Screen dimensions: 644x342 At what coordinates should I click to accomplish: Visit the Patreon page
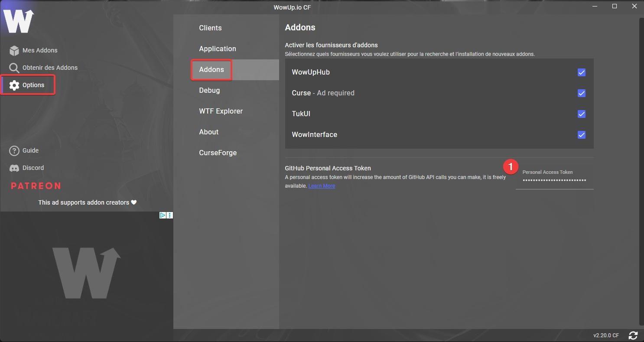[x=36, y=186]
